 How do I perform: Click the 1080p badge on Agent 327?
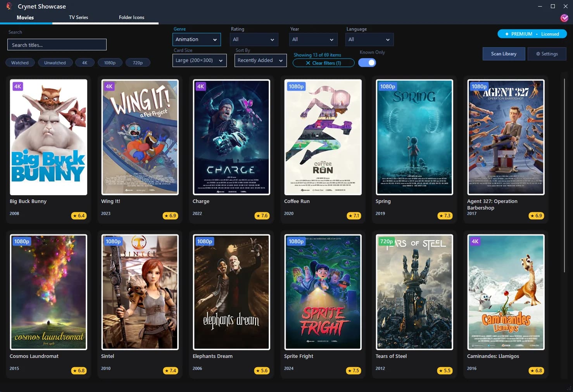(479, 86)
